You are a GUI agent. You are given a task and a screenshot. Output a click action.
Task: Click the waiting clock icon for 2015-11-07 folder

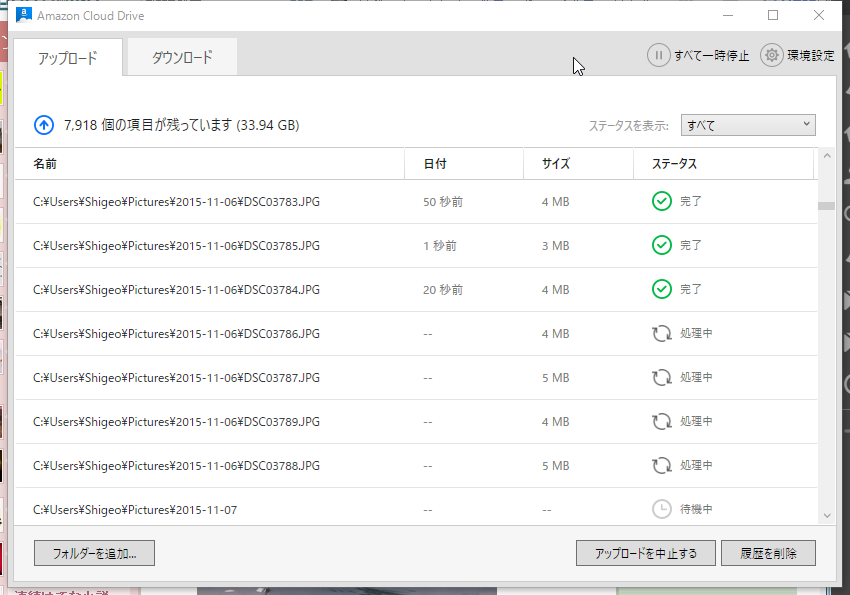coord(661,509)
